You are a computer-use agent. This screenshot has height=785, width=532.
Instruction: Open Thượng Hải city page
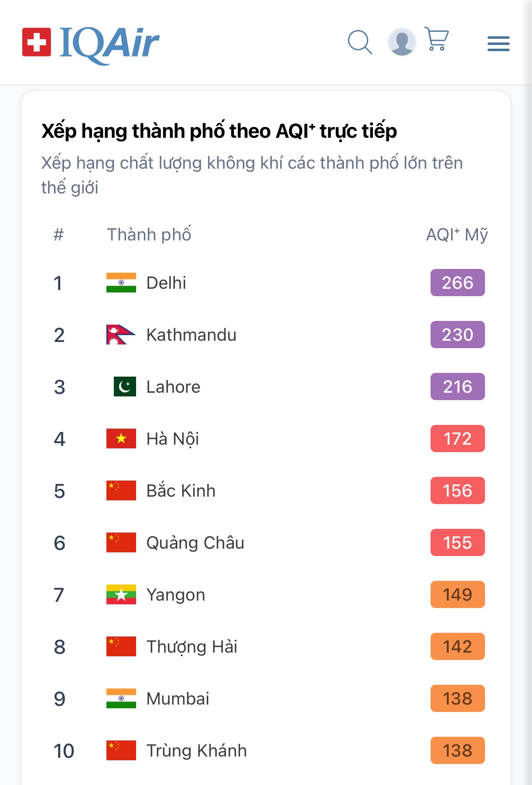(192, 647)
